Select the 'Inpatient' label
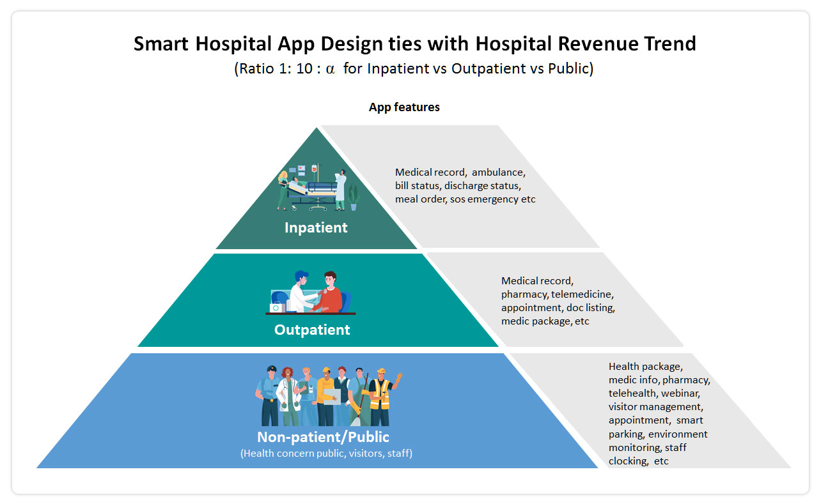Image resolution: width=821 pixels, height=504 pixels. 316,227
